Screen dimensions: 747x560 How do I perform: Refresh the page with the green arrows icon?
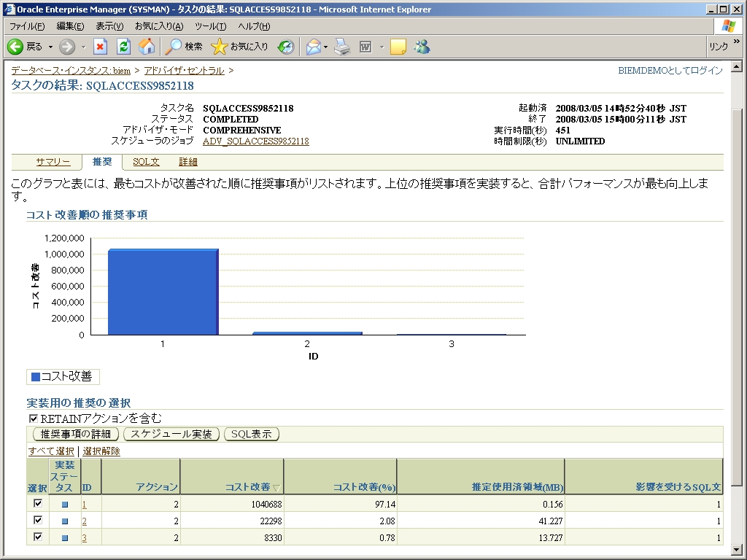pos(123,47)
